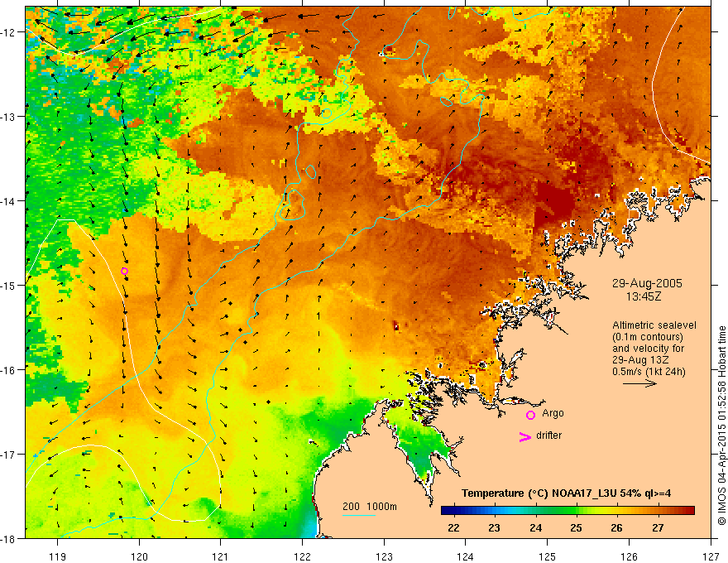The height and width of the screenshot is (563, 728).
Task: Click the '-18' latitude axis label
Action: click(9, 538)
